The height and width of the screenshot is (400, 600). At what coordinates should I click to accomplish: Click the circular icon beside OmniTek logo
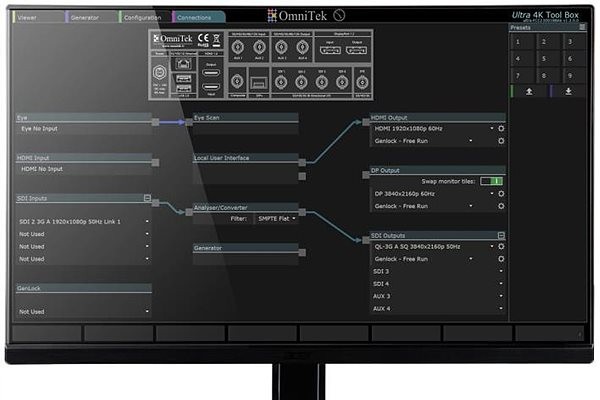339,15
